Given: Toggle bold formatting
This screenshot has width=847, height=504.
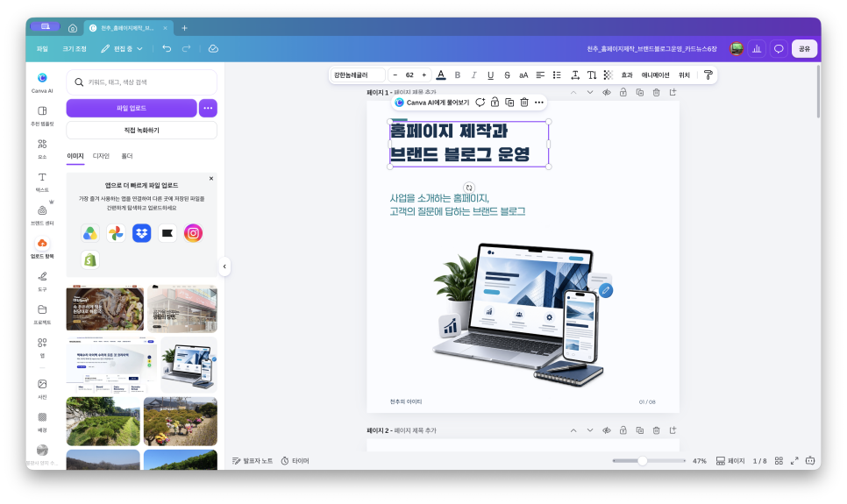Looking at the screenshot, I should 458,75.
